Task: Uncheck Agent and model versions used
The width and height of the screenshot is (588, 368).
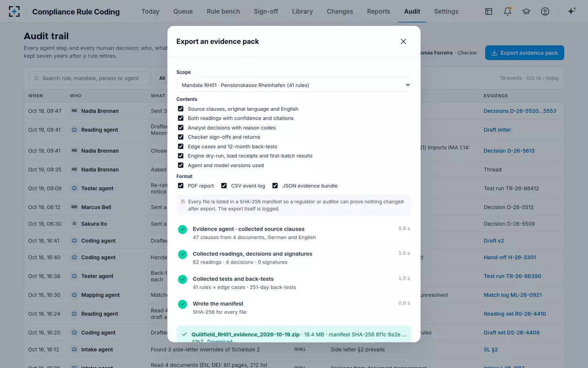Action: point(180,165)
